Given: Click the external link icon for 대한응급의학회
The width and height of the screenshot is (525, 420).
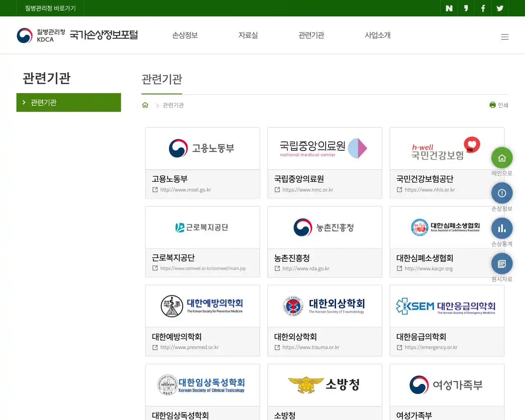Looking at the screenshot, I should pos(399,347).
